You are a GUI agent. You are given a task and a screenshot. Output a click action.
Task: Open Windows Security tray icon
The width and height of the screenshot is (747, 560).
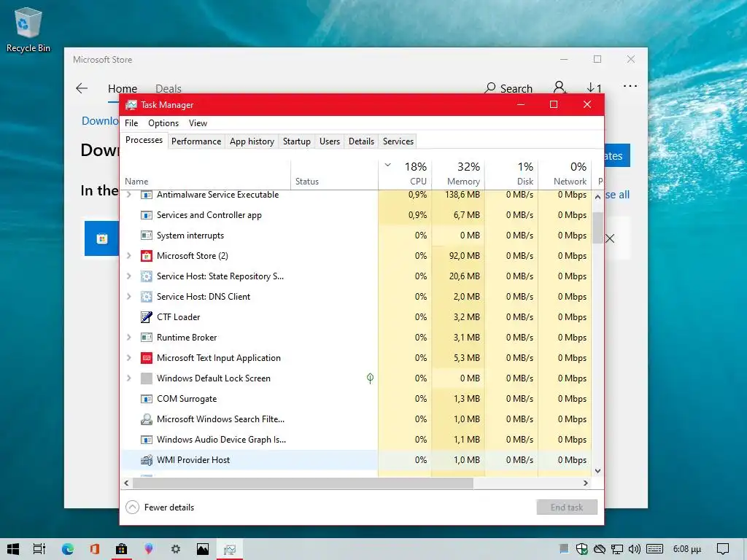tap(581, 549)
